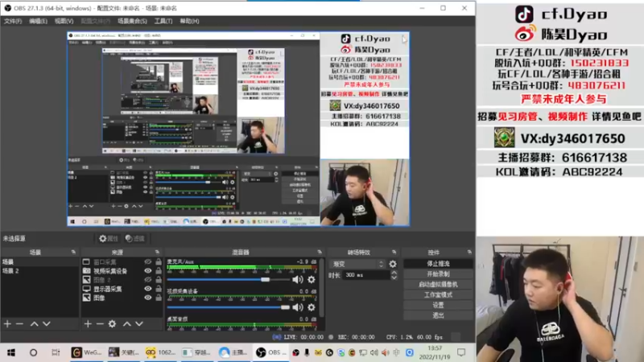Mute the 视频采集设备 mixer speaker icon
The height and width of the screenshot is (362, 644).
click(297, 307)
